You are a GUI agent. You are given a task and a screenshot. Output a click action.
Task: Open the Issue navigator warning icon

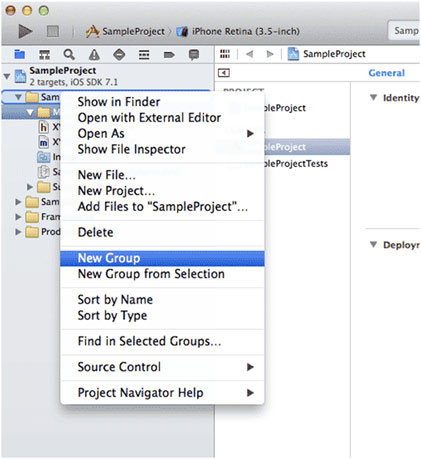(x=94, y=54)
